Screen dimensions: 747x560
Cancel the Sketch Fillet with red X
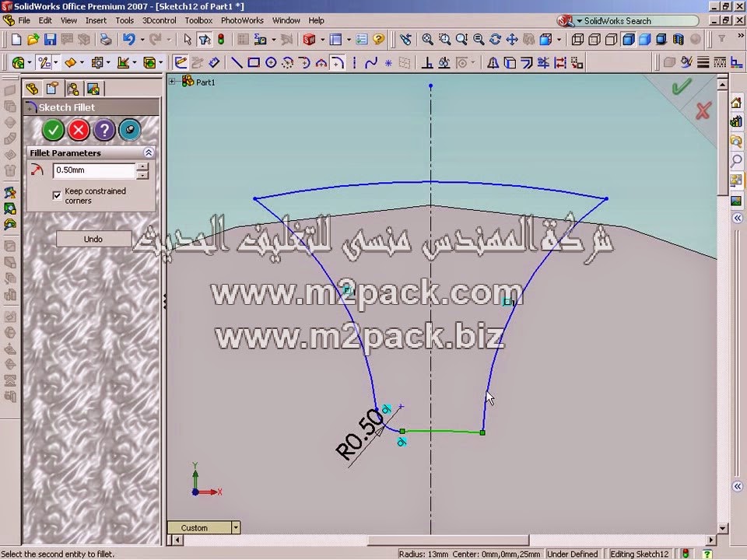tap(79, 130)
